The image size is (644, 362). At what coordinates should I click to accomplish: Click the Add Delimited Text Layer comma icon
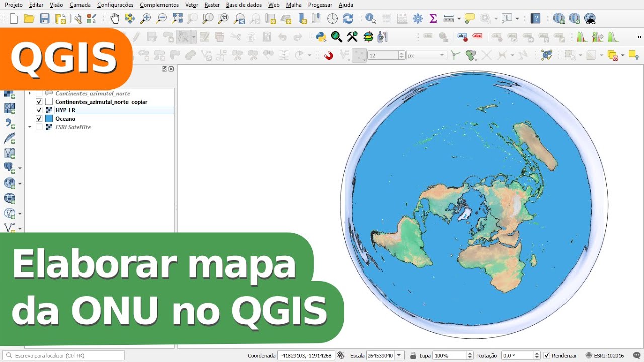(x=9, y=123)
